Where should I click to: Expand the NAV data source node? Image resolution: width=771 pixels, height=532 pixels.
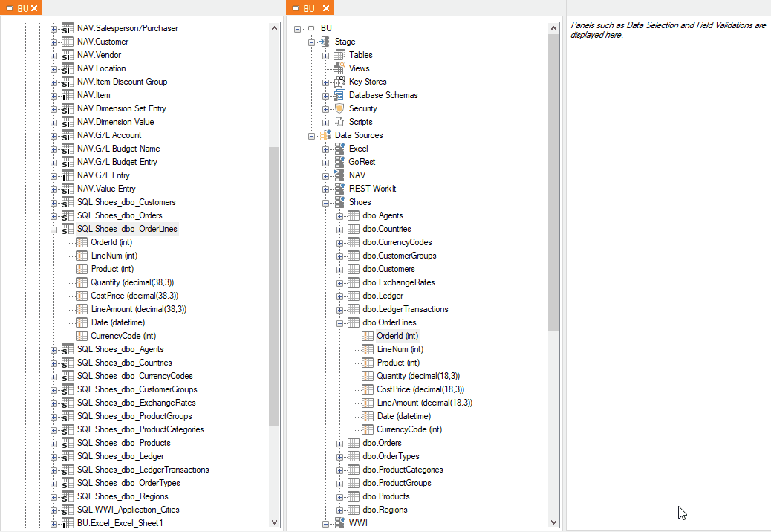point(325,176)
